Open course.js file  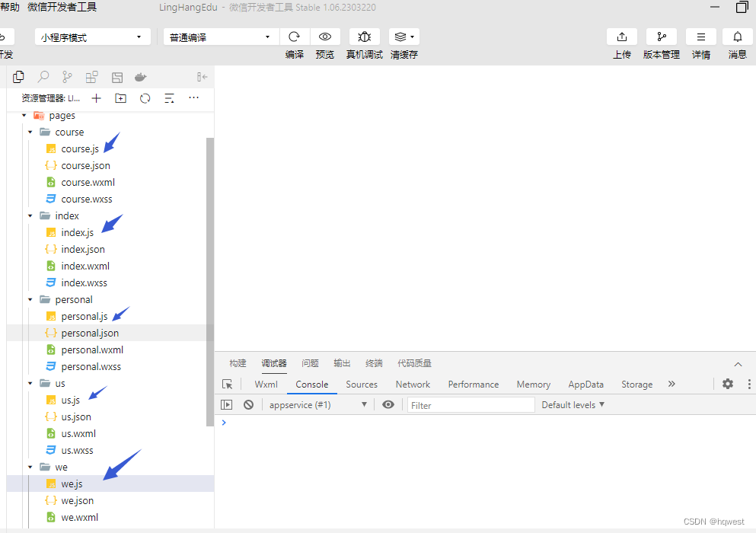(x=80, y=149)
